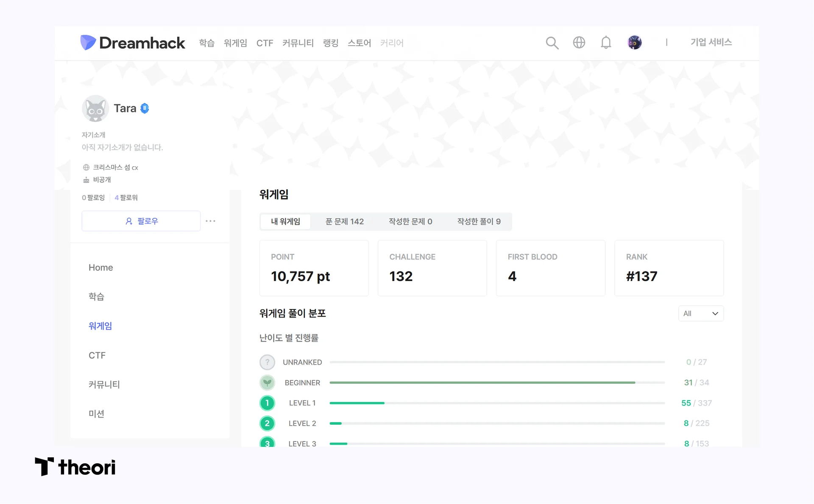Select CTF in the top navigation

pyautogui.click(x=265, y=43)
